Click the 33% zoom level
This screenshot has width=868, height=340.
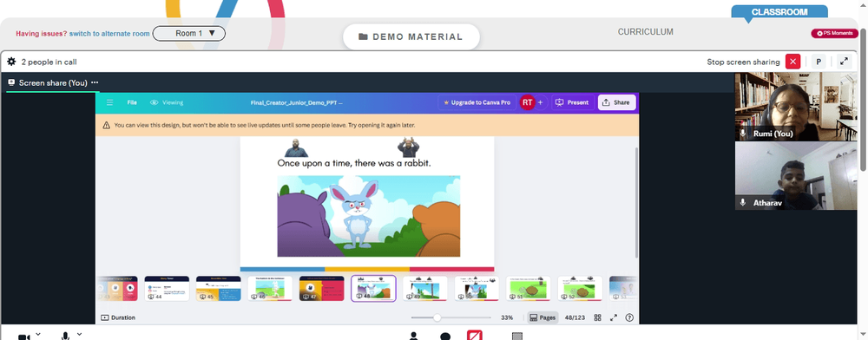point(507,318)
